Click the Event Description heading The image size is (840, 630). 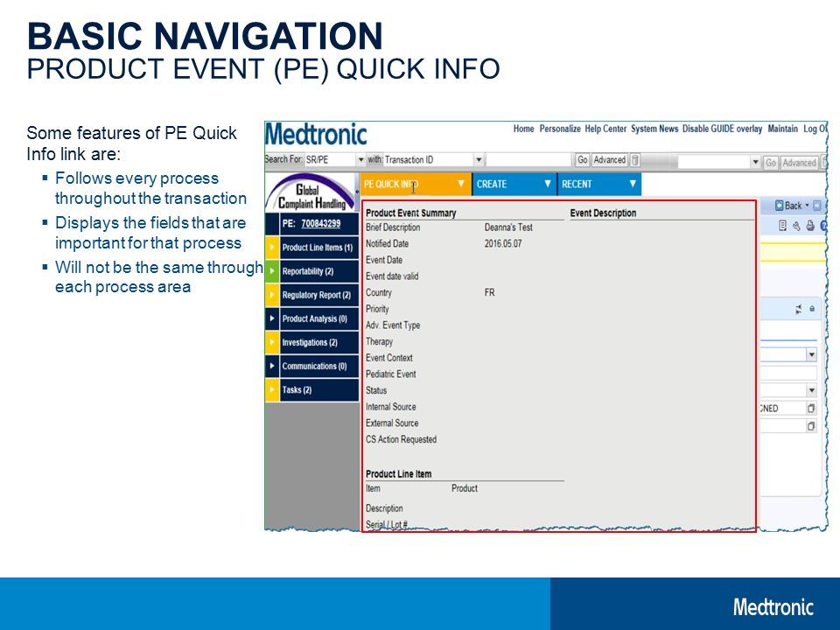(603, 213)
